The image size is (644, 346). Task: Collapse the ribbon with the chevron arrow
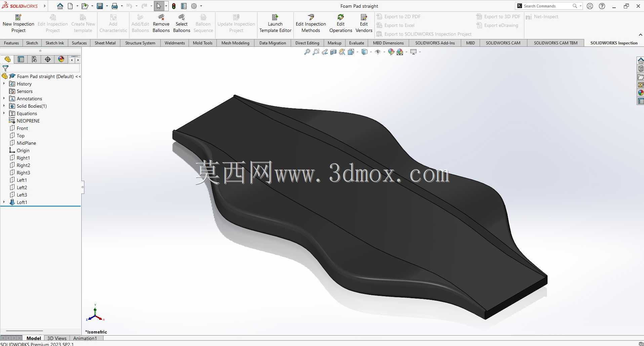coord(640,35)
